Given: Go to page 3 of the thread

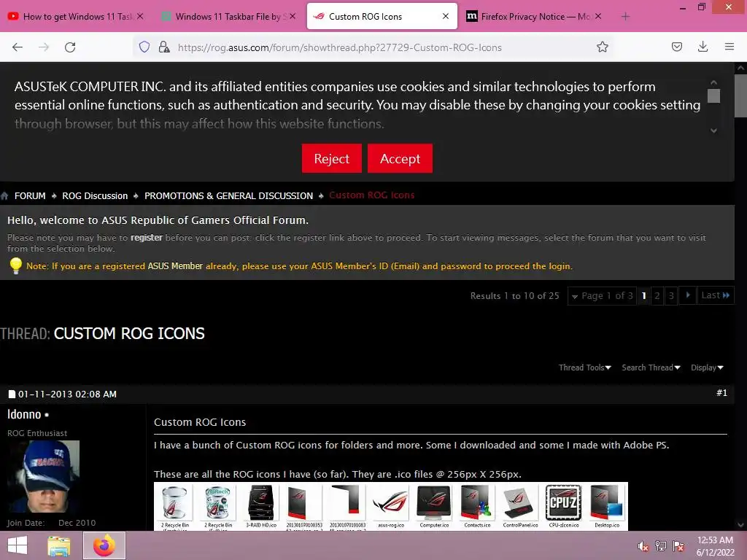Looking at the screenshot, I should pos(671,296).
